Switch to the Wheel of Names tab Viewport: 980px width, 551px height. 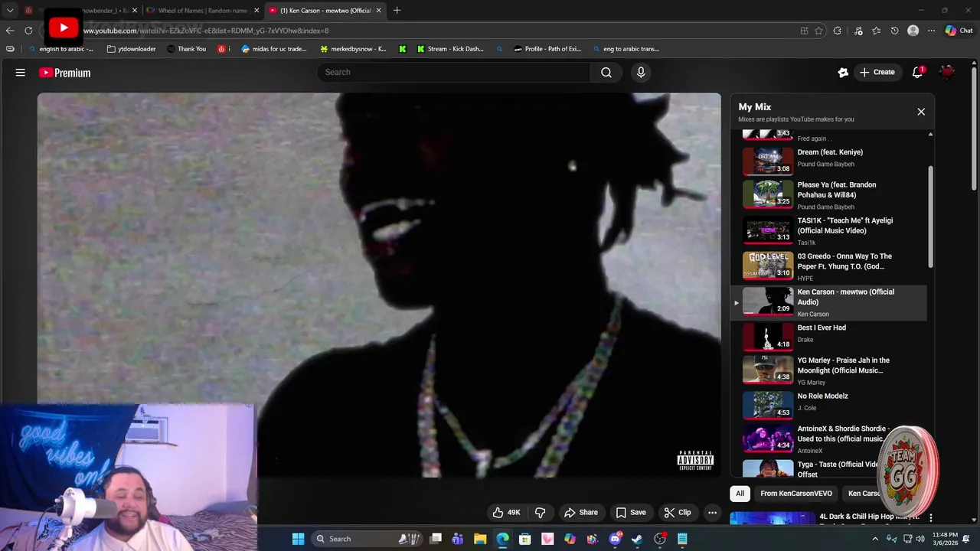click(x=201, y=11)
